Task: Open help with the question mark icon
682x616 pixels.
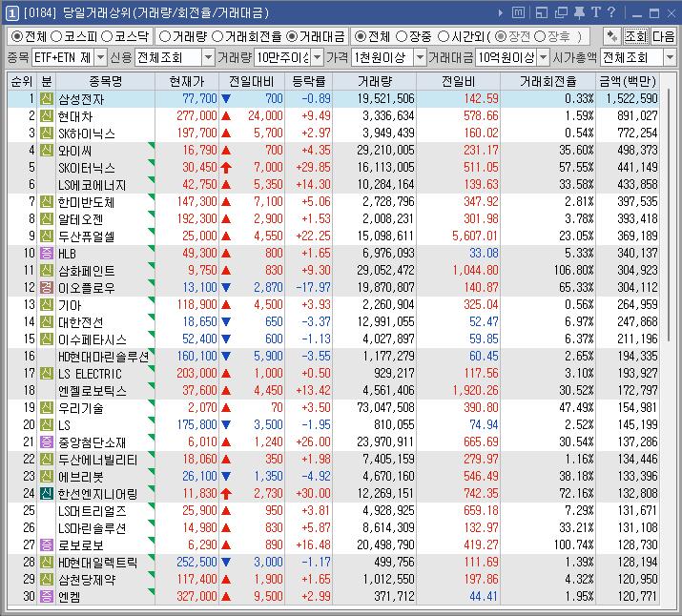Action: click(611, 12)
